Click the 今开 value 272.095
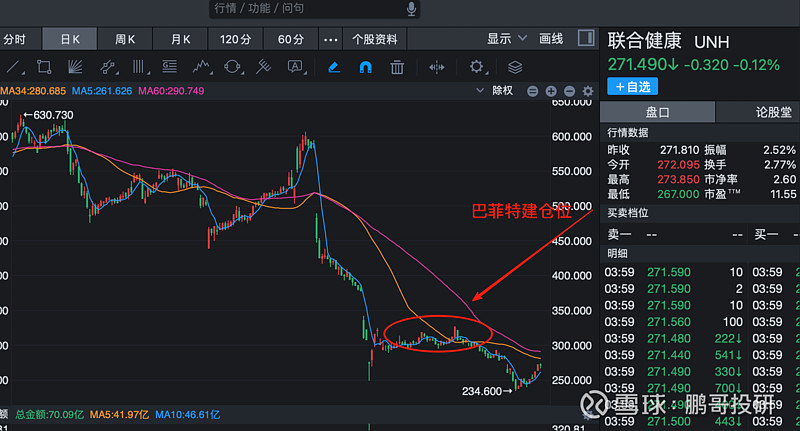800x431 pixels. [678, 165]
